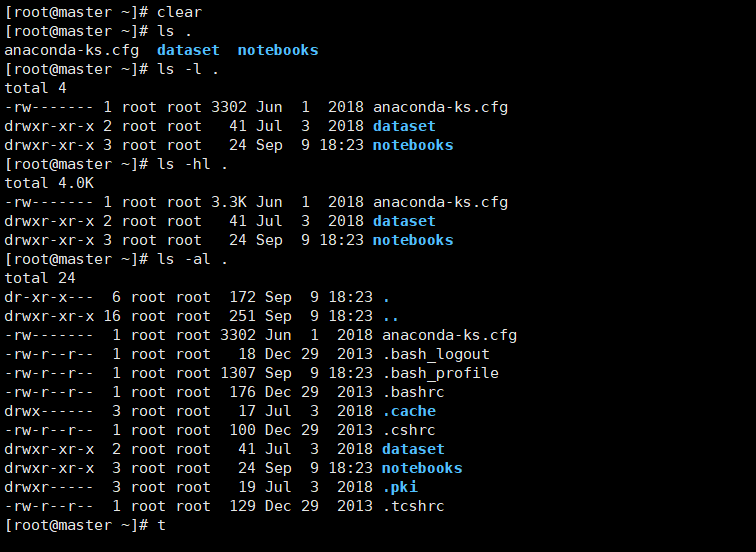Click the blue '..' parent directory entry
The height and width of the screenshot is (552, 756).
(391, 316)
